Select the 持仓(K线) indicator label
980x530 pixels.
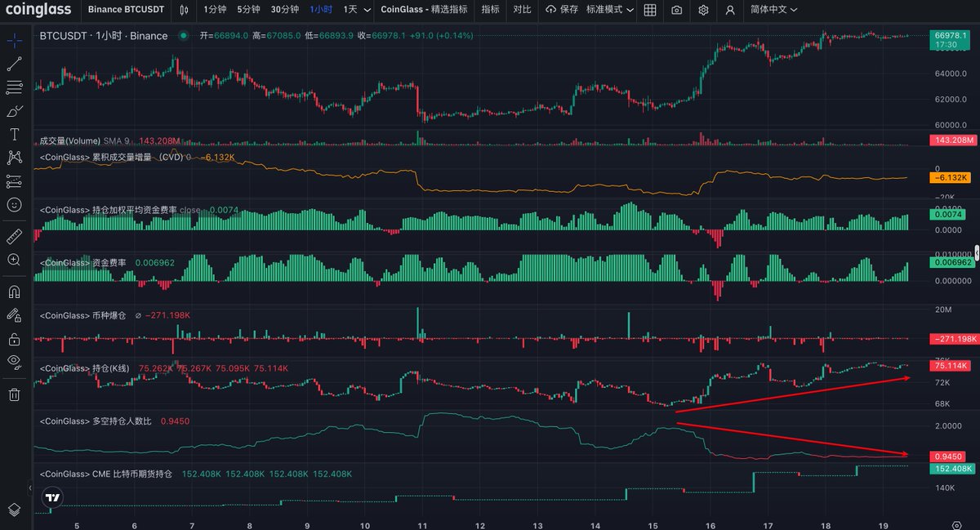86,368
